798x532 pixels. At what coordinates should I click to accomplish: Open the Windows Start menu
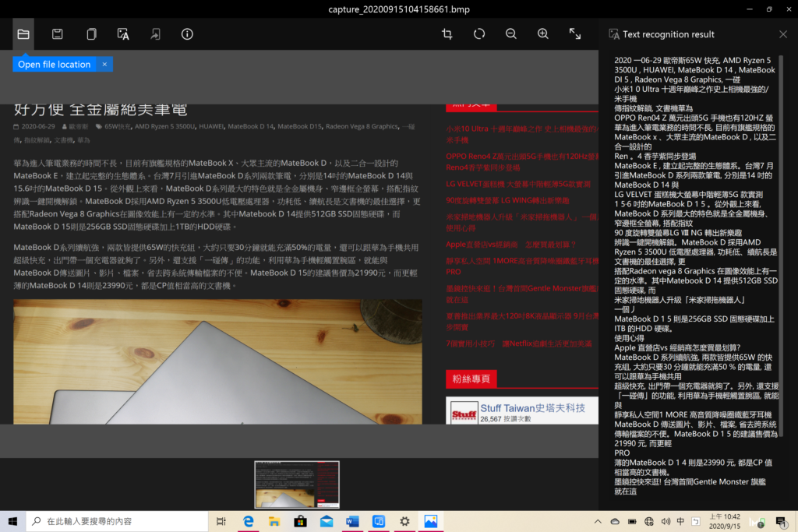(x=12, y=521)
